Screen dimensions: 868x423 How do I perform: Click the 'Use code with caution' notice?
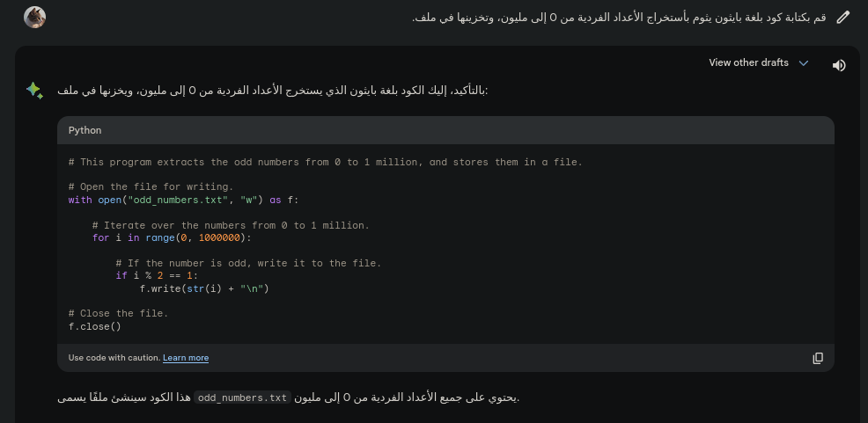(x=114, y=358)
